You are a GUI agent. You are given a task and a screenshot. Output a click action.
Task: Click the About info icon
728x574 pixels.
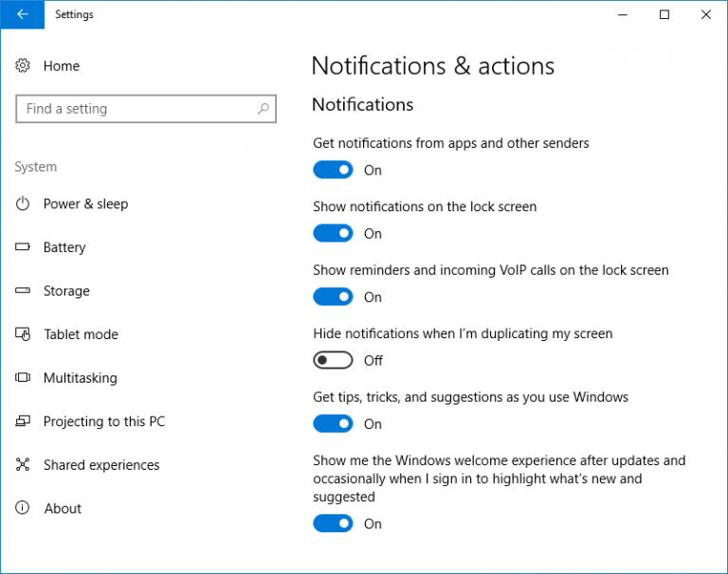tap(23, 509)
